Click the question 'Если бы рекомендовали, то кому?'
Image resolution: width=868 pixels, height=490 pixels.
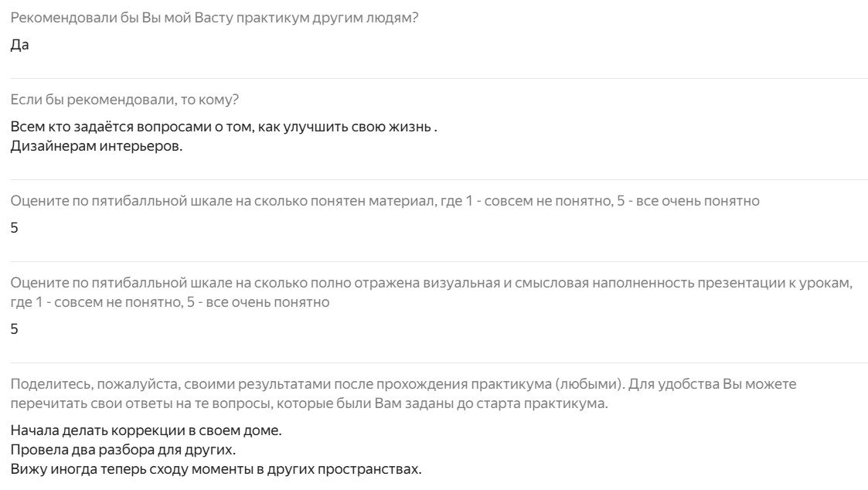click(124, 101)
